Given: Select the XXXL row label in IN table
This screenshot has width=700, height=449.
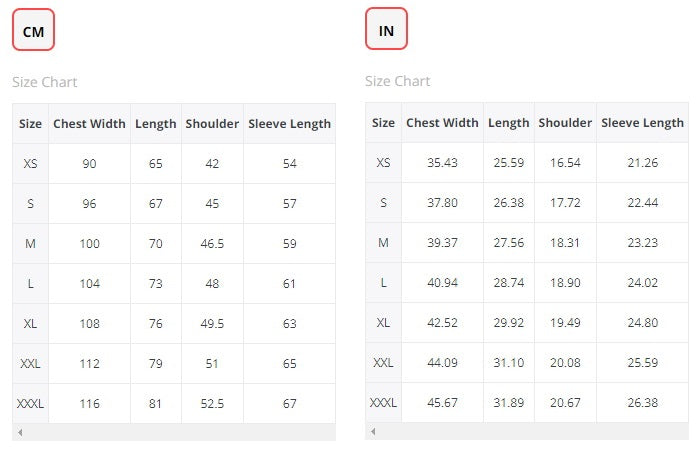Looking at the screenshot, I should point(383,403).
